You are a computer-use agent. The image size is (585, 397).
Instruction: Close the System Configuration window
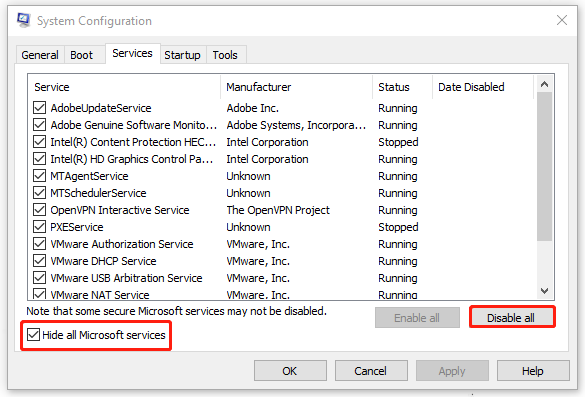[562, 20]
